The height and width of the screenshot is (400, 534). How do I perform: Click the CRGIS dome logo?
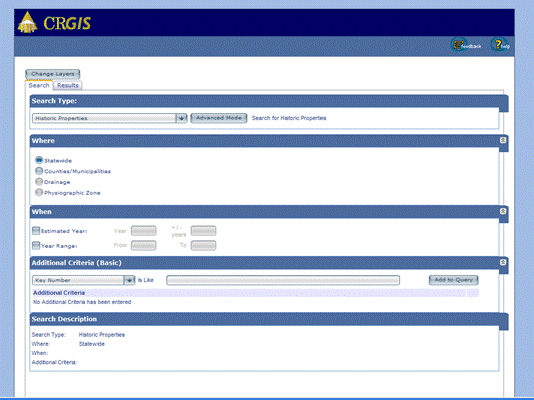[27, 22]
